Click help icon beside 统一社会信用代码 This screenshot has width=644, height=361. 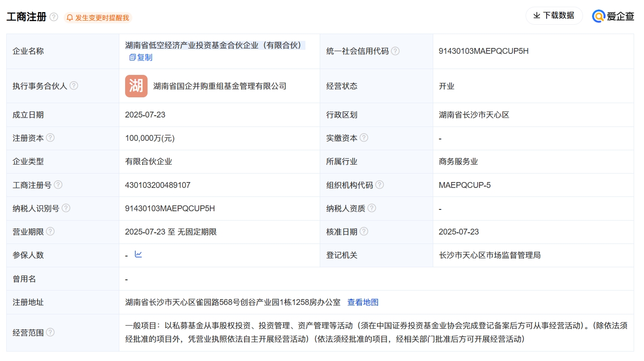pos(395,51)
